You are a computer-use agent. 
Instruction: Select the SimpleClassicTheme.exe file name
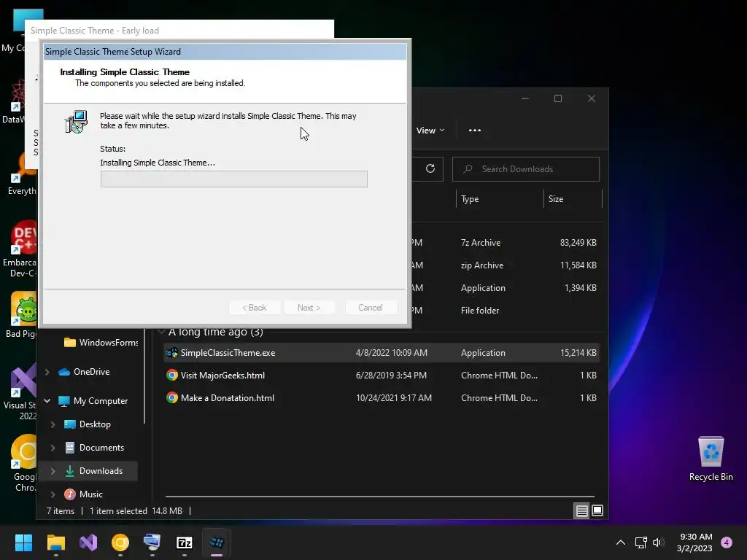pos(228,353)
